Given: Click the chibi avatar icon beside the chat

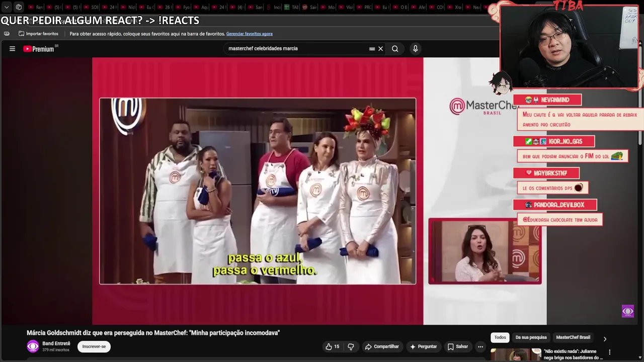Looking at the screenshot, I should (x=501, y=83).
